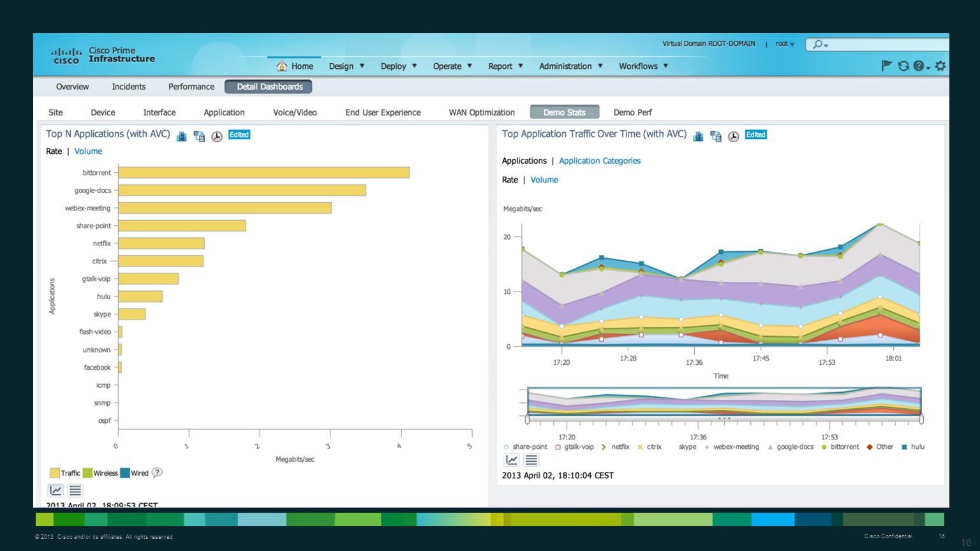980x551 pixels.
Task: Open the Demo Perf dashboard tab
Action: (632, 112)
